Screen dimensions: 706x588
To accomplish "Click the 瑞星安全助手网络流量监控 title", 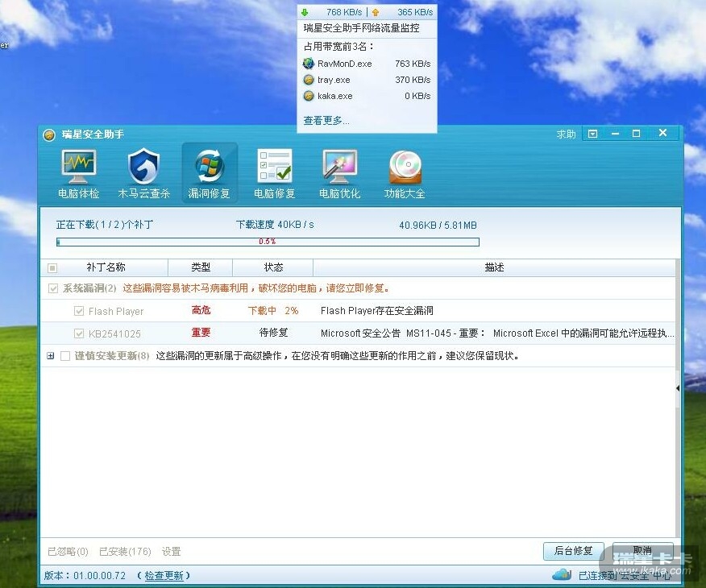I will (x=362, y=28).
